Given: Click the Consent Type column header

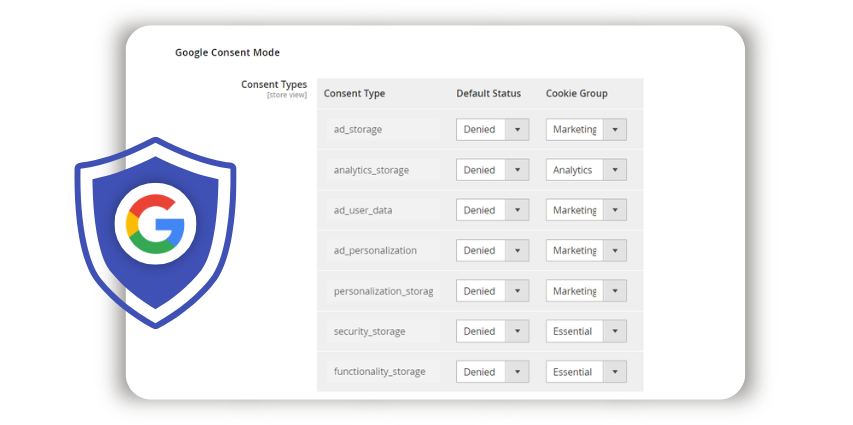Looking at the screenshot, I should tap(354, 94).
